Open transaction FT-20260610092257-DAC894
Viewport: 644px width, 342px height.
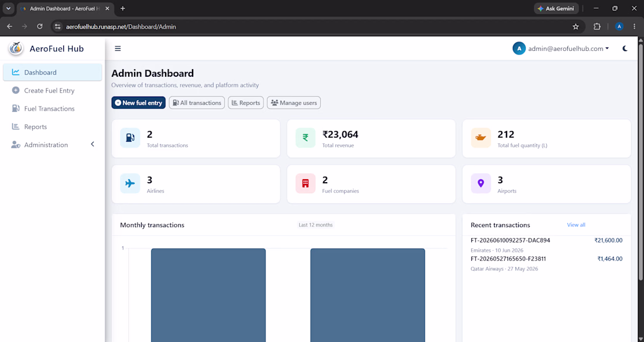click(510, 241)
